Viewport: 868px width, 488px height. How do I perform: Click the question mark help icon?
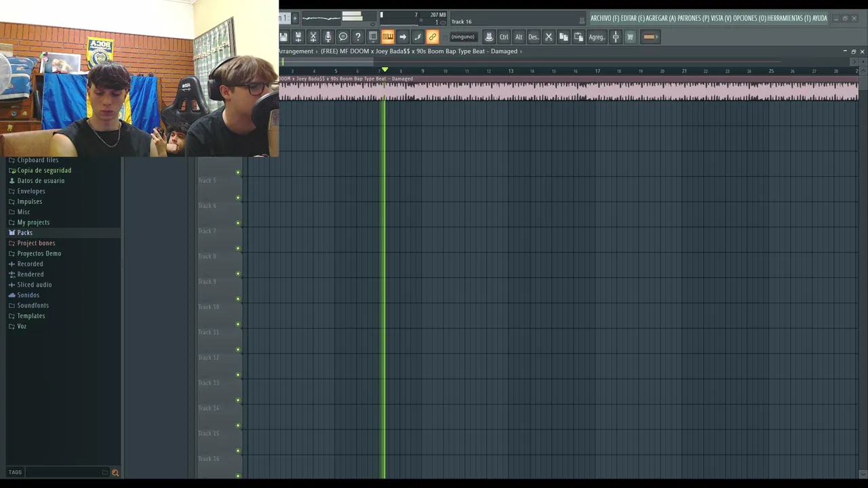coord(358,37)
